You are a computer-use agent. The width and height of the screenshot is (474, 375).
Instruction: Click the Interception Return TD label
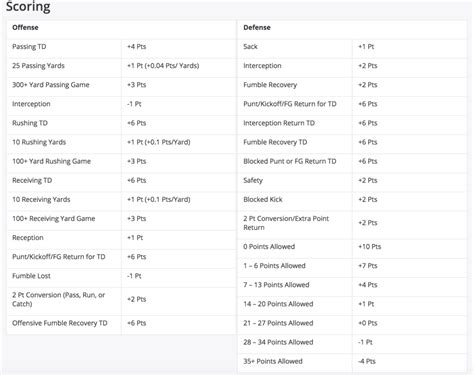(279, 123)
